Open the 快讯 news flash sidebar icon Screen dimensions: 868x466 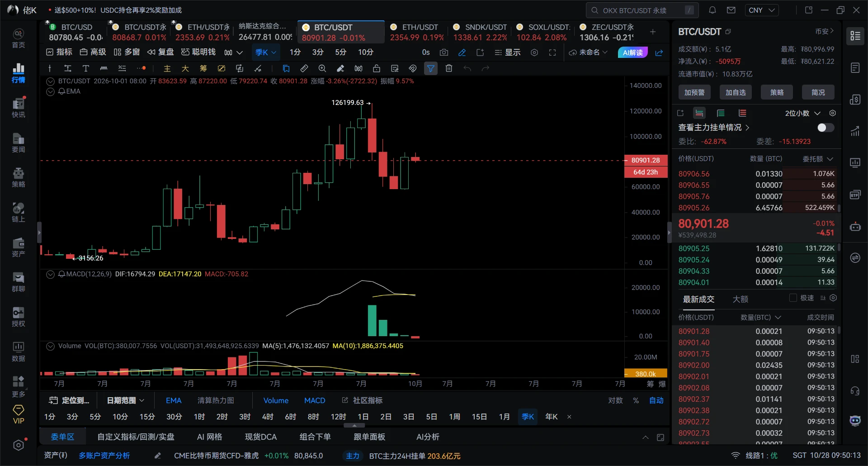[18, 108]
